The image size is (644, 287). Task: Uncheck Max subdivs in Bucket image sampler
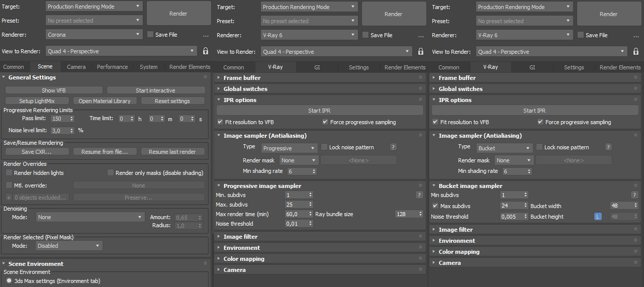pyautogui.click(x=435, y=206)
